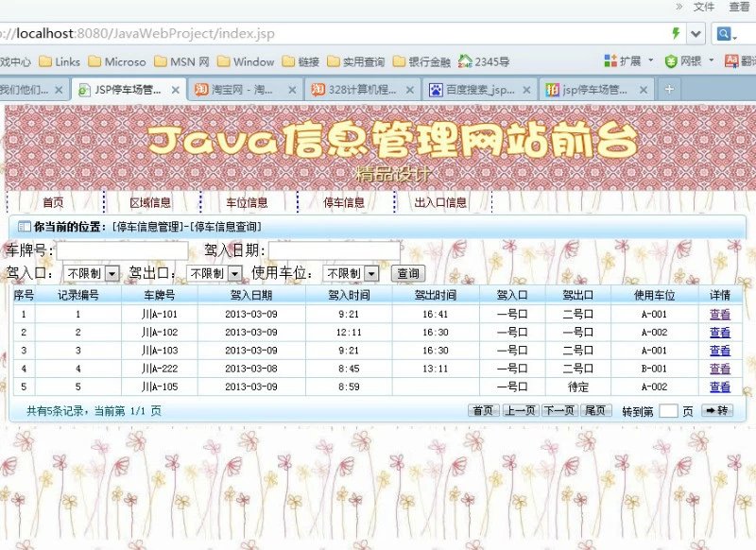Open the 文件 menu
Image resolution: width=756 pixels, height=550 pixels.
tap(704, 7)
